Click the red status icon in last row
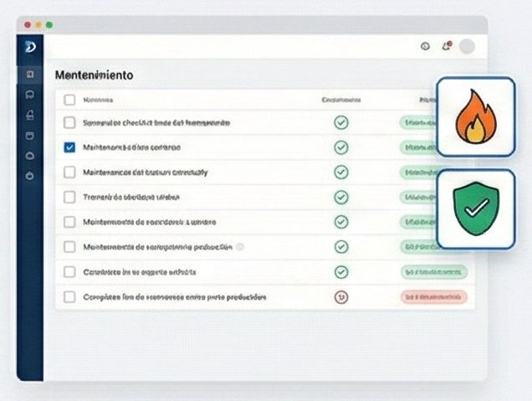Screen dimensions: 532x401 pos(341,296)
